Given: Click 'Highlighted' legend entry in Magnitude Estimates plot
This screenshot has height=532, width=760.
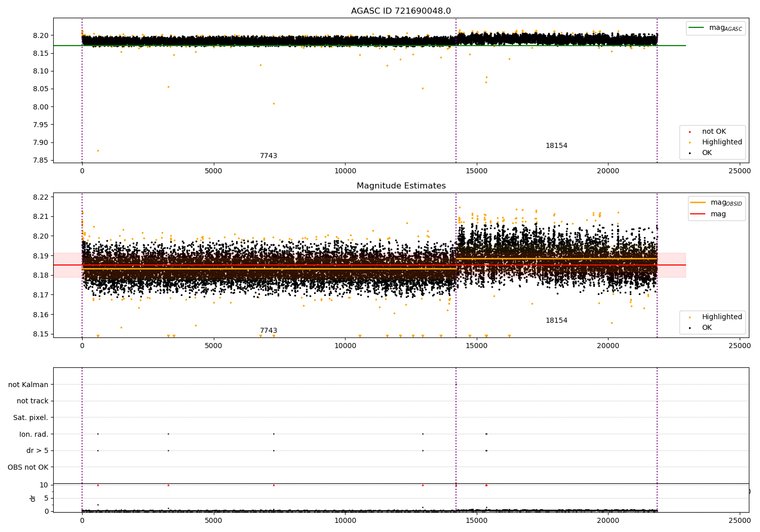Looking at the screenshot, I should pyautogui.click(x=721, y=317).
